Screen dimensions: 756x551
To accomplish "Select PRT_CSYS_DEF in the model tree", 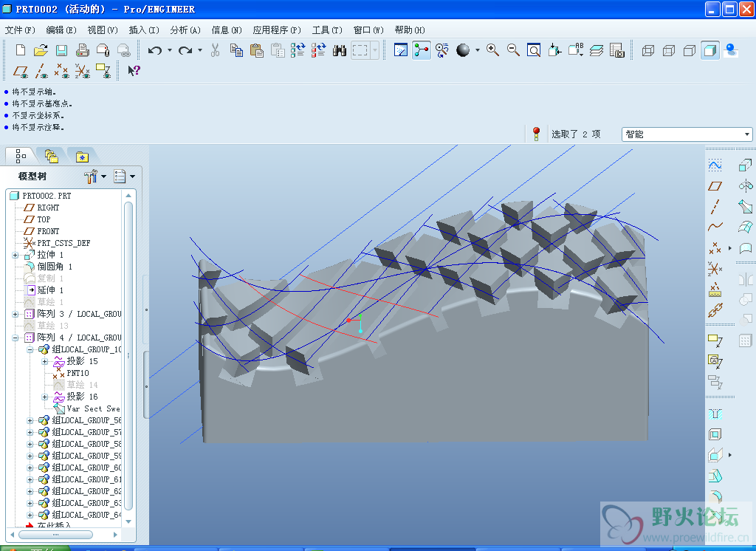I will (x=63, y=243).
